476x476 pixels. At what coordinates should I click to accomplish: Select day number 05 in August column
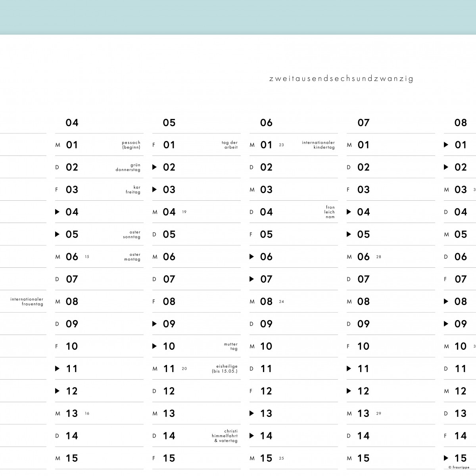(x=461, y=234)
